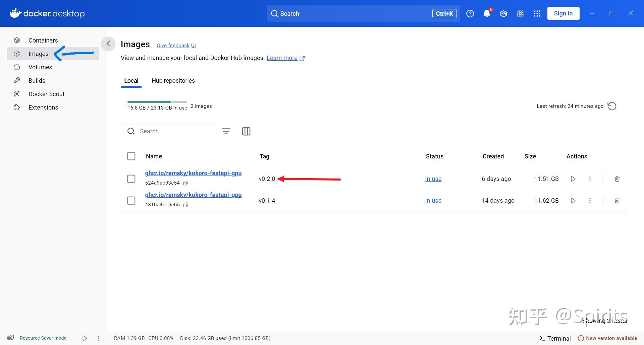
Task: Open the filter options dropdown
Action: pos(226,131)
